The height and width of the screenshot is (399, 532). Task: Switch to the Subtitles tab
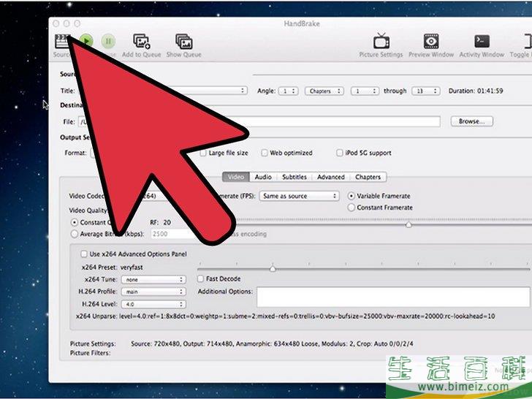click(294, 177)
